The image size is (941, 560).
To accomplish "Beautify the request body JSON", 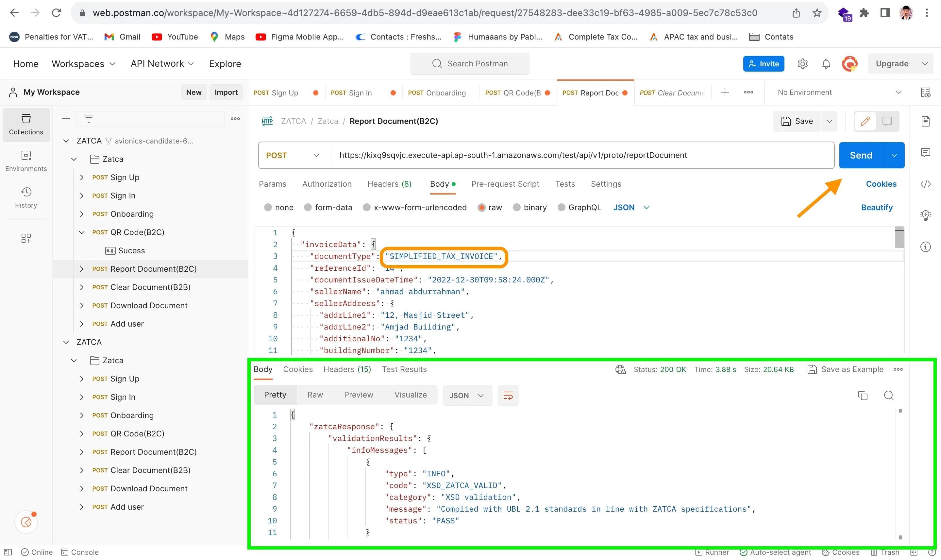I will pos(877,207).
